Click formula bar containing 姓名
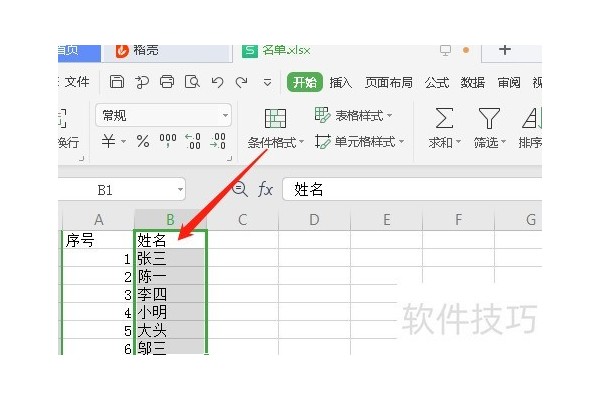The image size is (600, 400). [412, 189]
